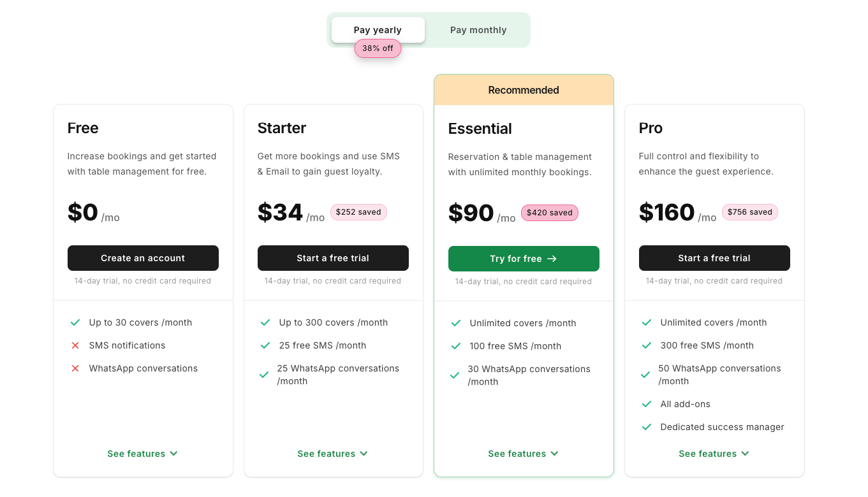Click red X icon next to SMS notifications
868x497 pixels.
click(x=75, y=346)
